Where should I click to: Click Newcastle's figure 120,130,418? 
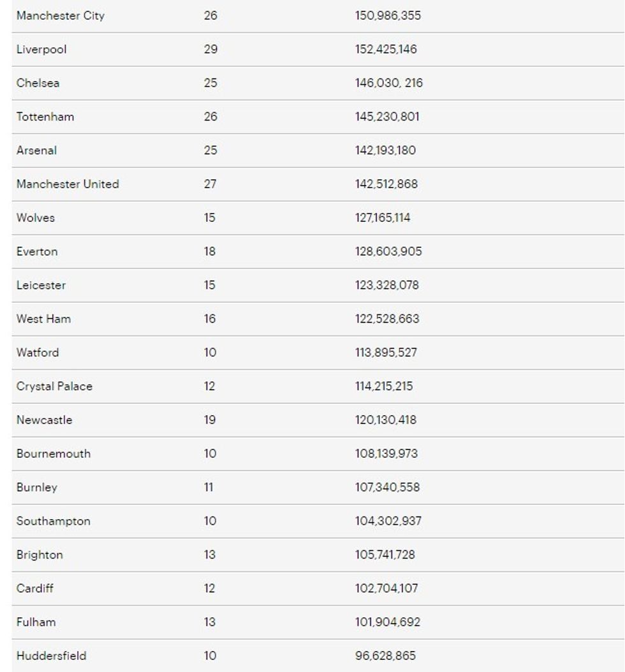386,420
